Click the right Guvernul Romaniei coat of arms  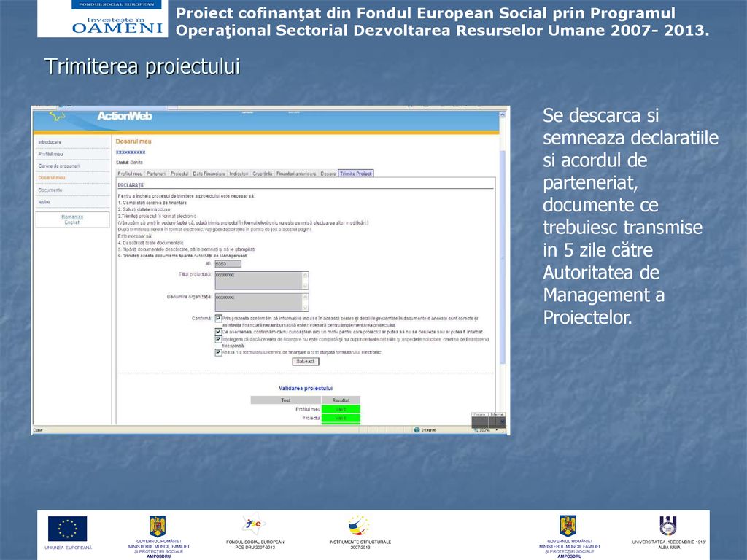point(568,526)
